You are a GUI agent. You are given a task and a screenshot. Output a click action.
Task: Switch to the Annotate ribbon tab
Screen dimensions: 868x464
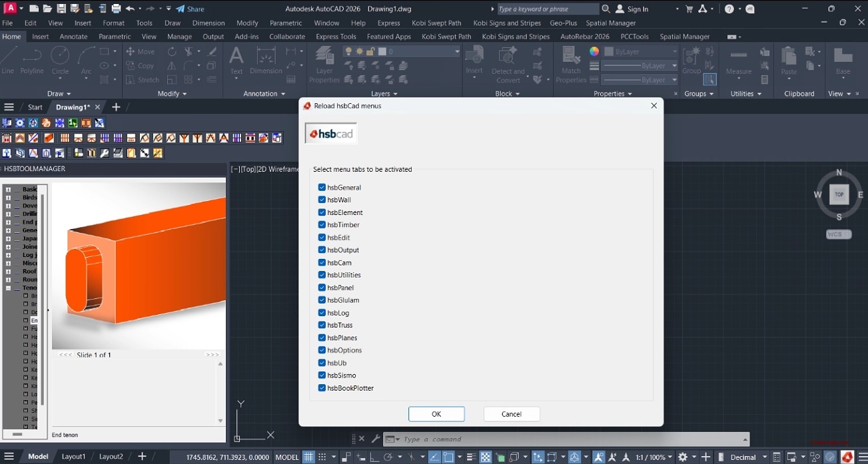coord(73,36)
